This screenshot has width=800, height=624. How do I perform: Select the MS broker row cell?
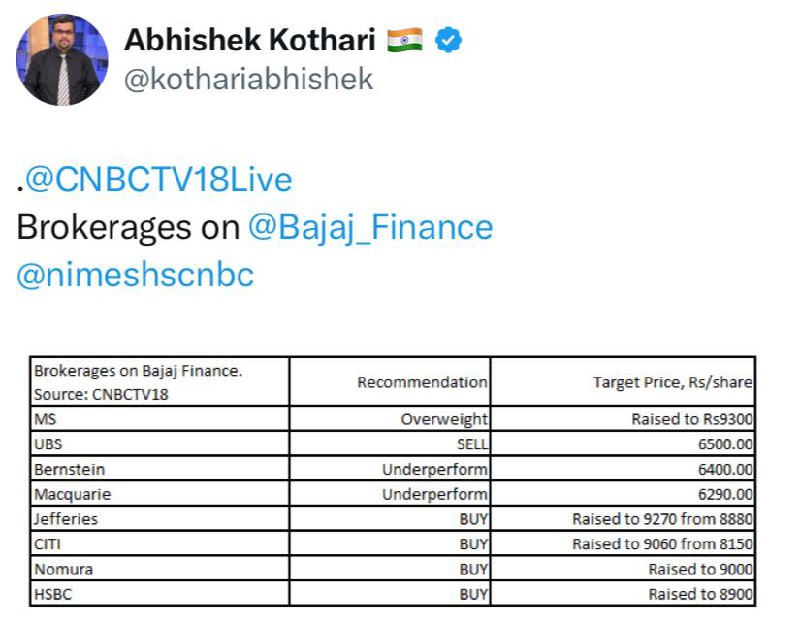point(160,419)
